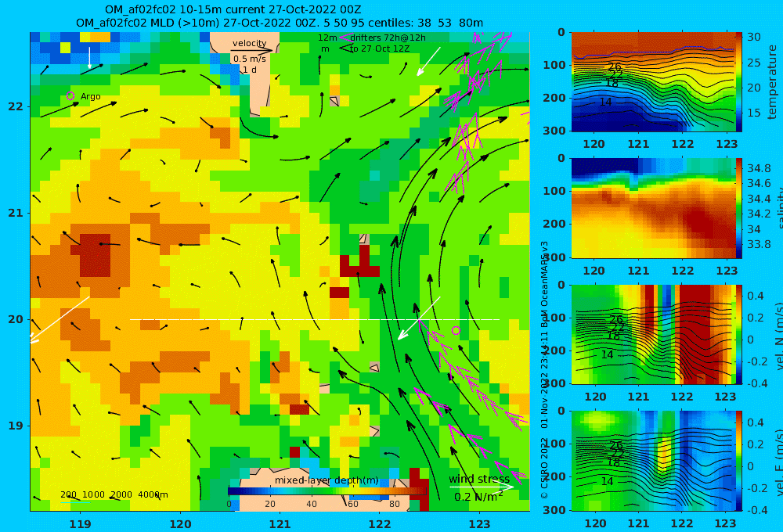Screen dimensions: 783x532
Task: Click the '1 d' legend text
Action: tap(250, 70)
